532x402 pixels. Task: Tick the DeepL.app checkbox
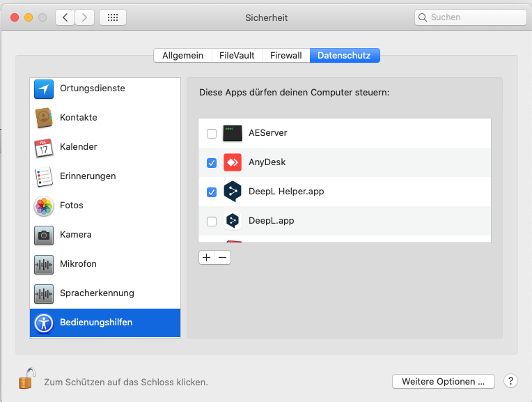coord(212,222)
